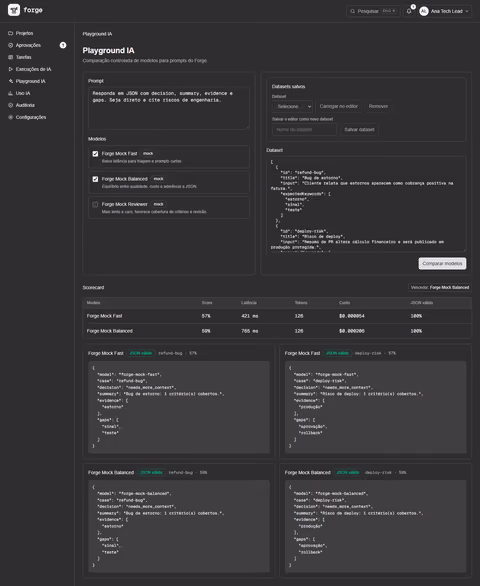This screenshot has height=586, width=480.
Task: Click the Custo column header
Action: point(344,303)
